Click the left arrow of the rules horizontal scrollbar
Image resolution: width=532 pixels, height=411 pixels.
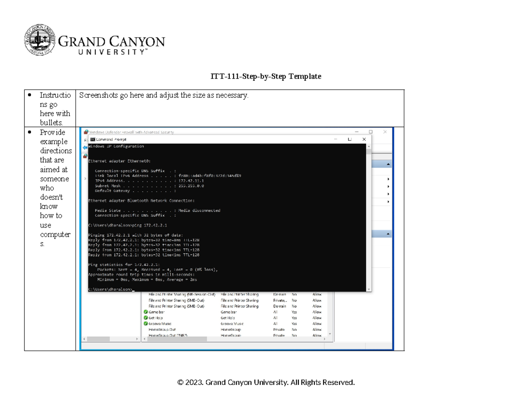point(144,338)
